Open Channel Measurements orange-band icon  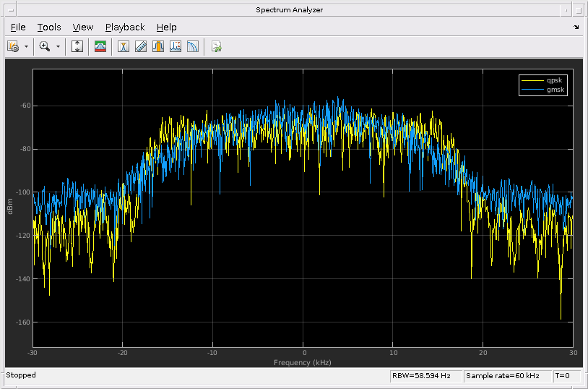click(x=158, y=46)
